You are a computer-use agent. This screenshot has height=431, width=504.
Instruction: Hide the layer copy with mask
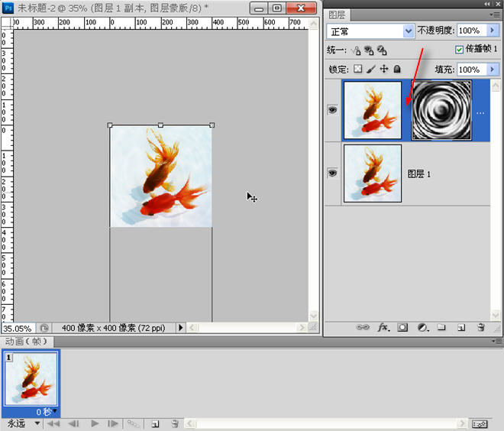click(332, 110)
